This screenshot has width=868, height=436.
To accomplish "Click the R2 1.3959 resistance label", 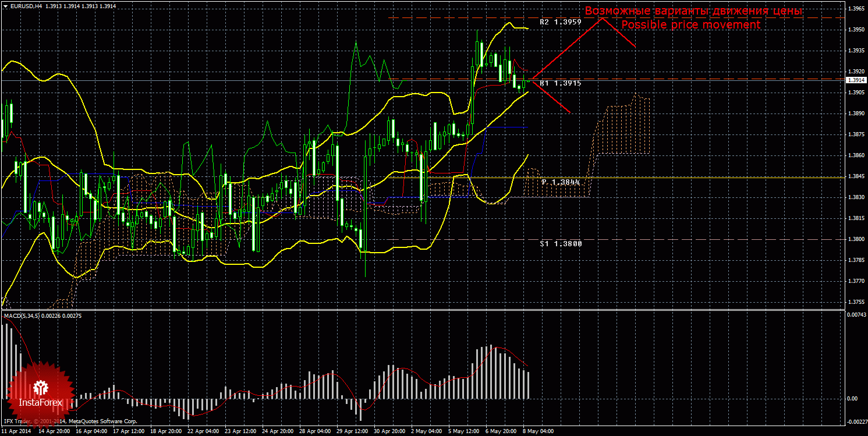I will pos(561,22).
